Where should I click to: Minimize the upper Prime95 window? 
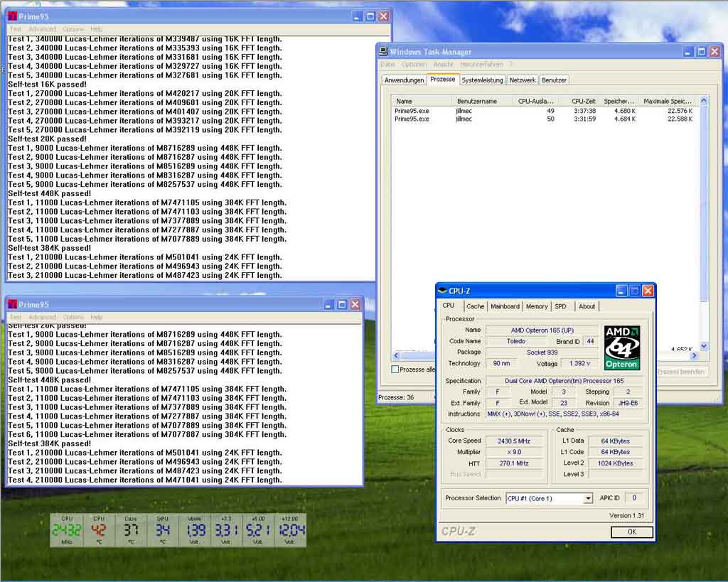click(357, 17)
